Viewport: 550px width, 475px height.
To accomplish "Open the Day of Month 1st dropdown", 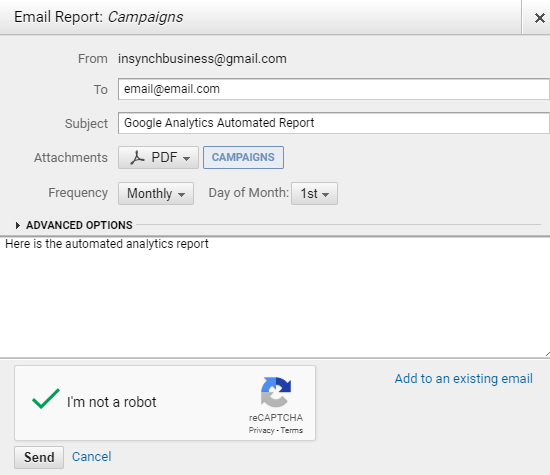I will [x=314, y=193].
